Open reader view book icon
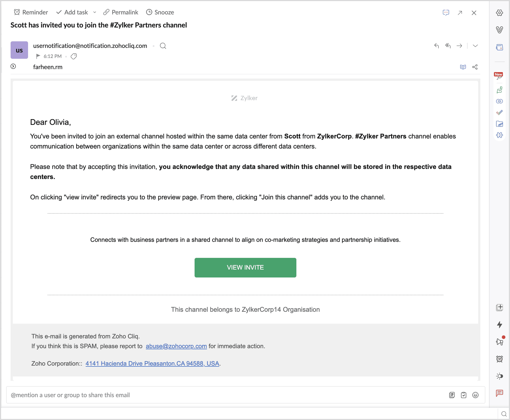The image size is (510, 420). 463,67
